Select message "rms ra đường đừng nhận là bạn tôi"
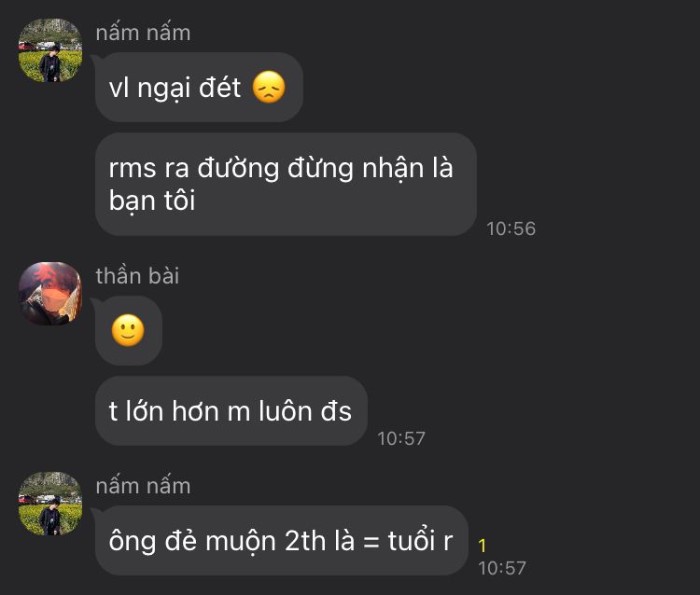700x595 pixels. (x=286, y=184)
